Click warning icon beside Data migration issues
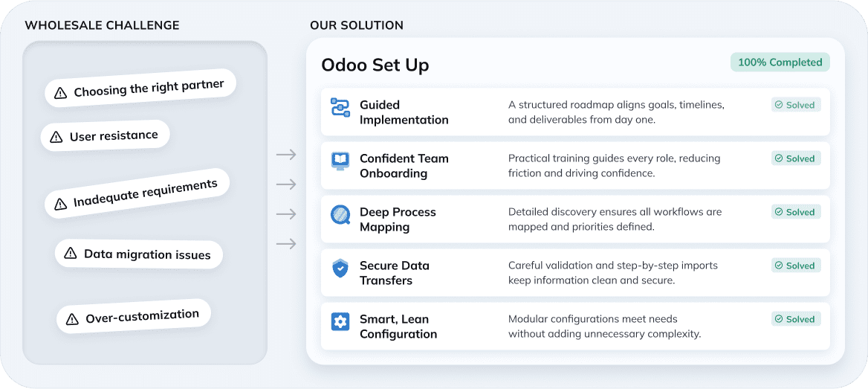This screenshot has height=389, width=868. [71, 254]
